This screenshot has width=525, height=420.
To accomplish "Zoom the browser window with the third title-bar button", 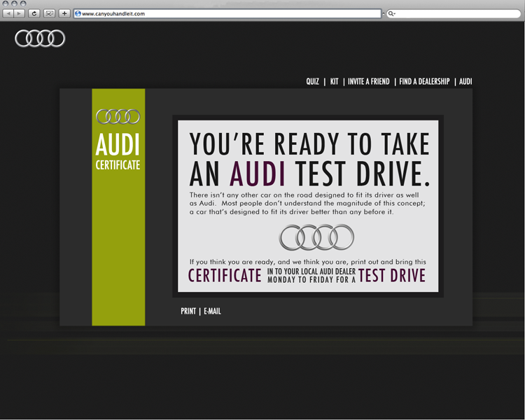I will click(23, 3).
